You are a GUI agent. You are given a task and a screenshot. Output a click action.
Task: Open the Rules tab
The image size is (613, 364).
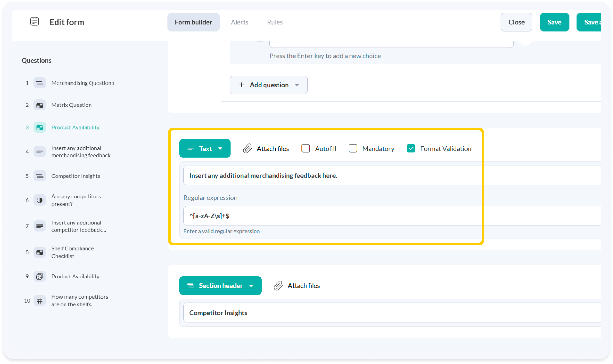tap(275, 22)
